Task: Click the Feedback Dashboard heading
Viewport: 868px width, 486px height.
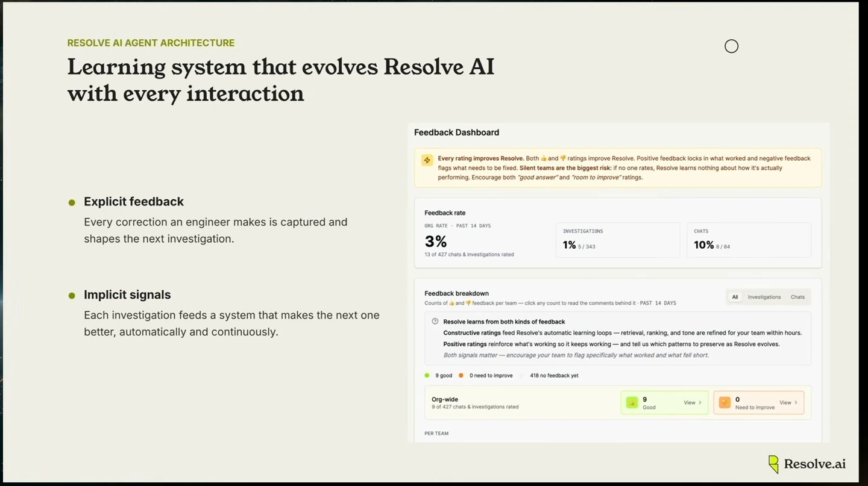Action: click(x=456, y=132)
